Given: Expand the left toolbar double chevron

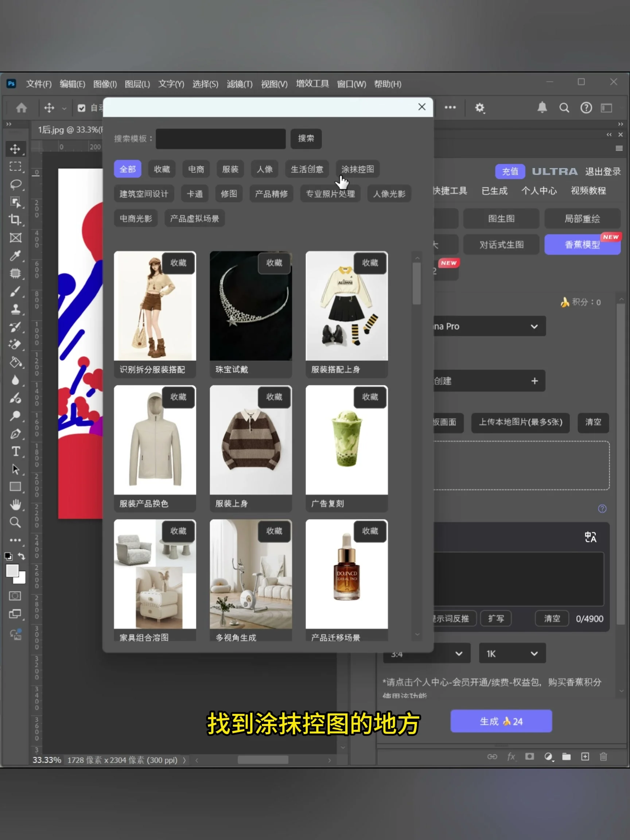Looking at the screenshot, I should click(x=9, y=124).
